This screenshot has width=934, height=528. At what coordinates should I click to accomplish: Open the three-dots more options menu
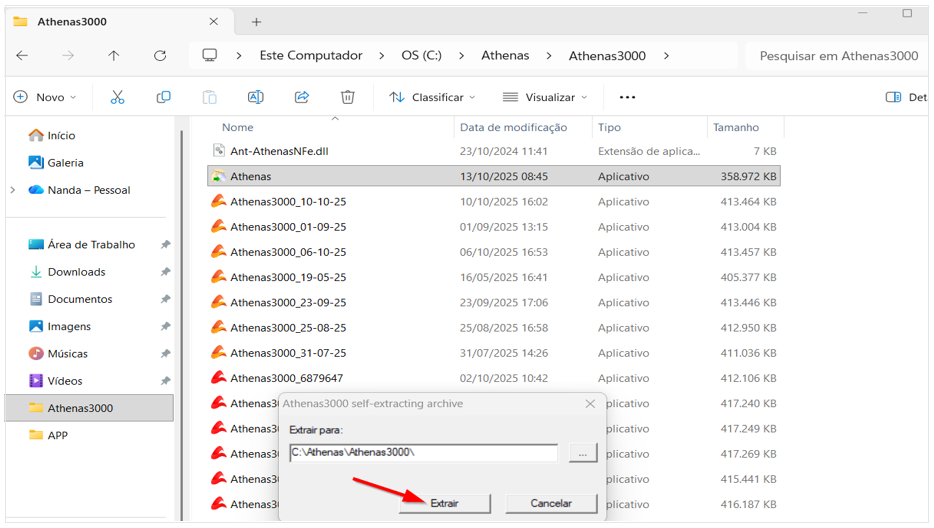[627, 97]
